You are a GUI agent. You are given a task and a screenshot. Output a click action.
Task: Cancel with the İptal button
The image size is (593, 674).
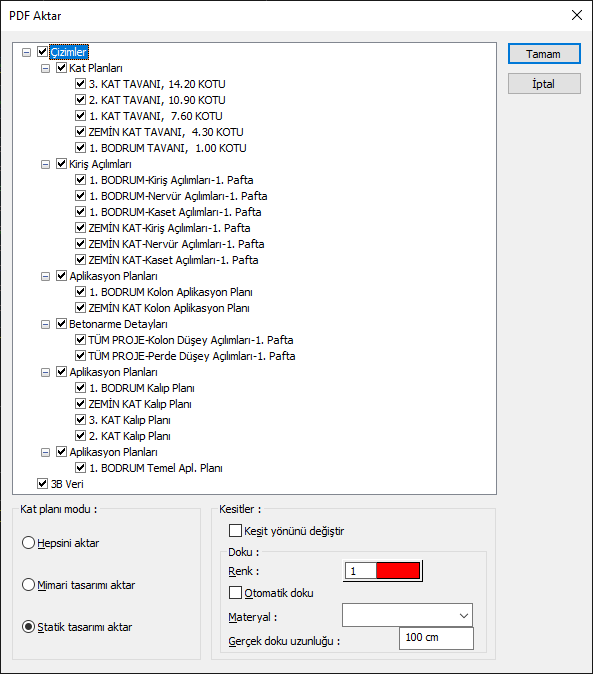point(544,84)
